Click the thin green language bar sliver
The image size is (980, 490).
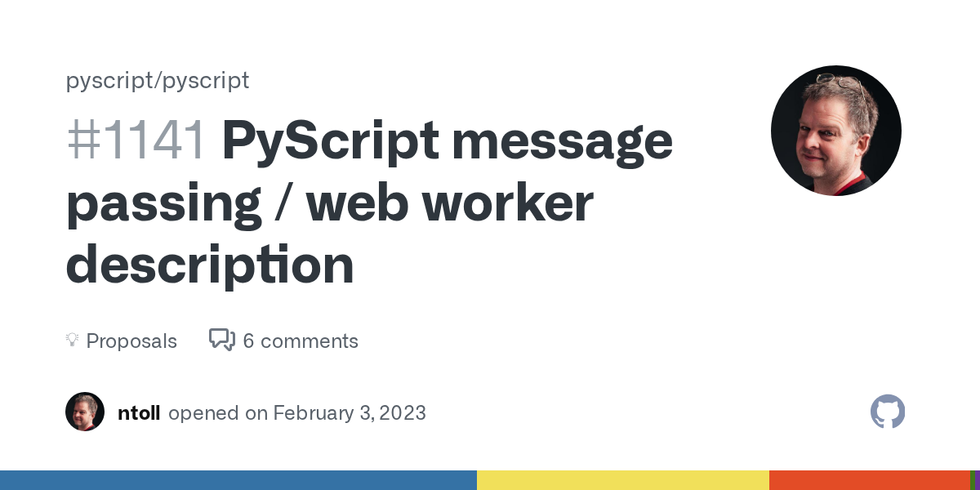point(972,480)
